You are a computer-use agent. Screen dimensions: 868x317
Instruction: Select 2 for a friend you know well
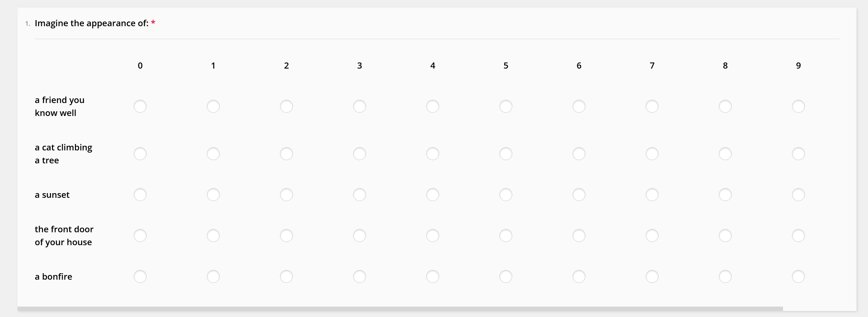point(286,106)
